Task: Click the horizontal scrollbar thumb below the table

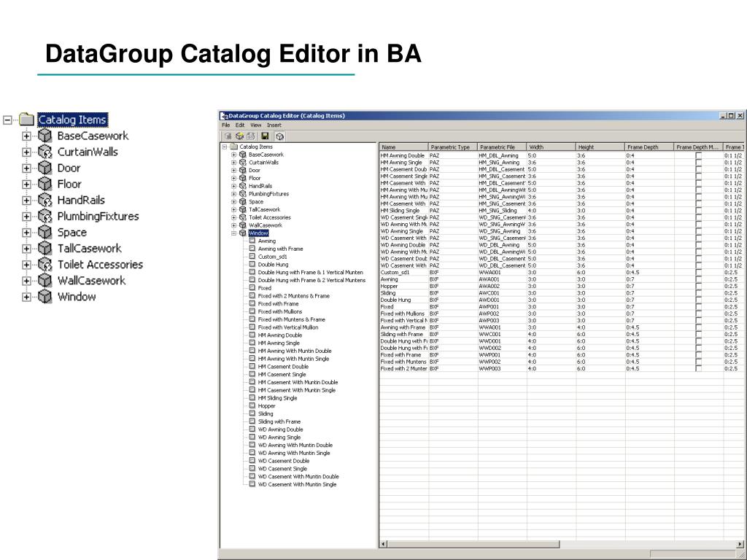Action: tap(473, 544)
